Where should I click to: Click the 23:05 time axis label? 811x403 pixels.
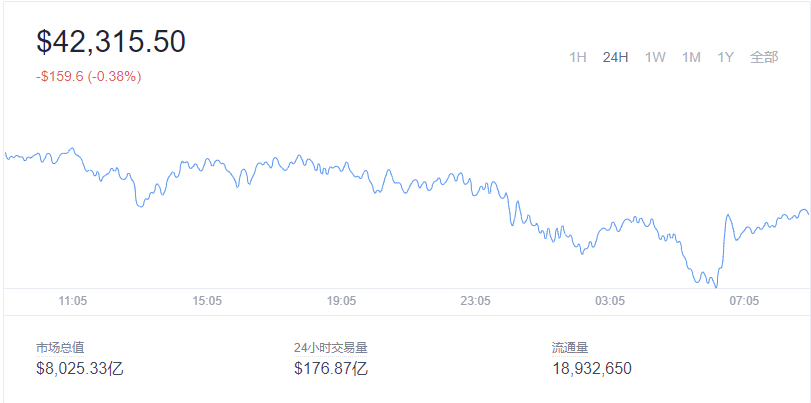[x=475, y=300]
